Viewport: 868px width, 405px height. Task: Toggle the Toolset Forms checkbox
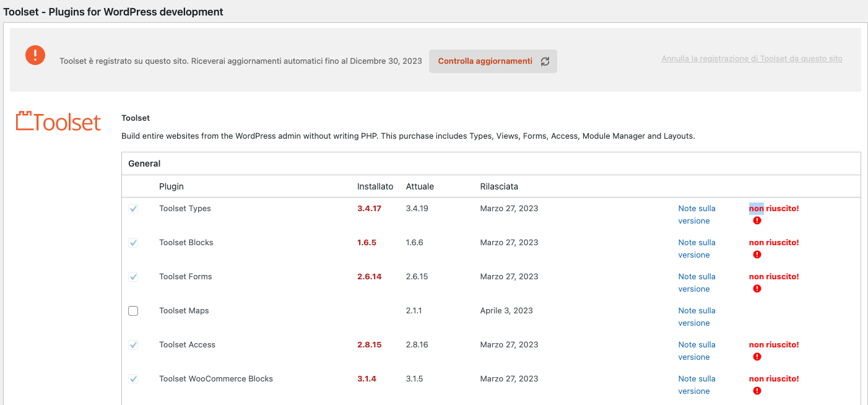pos(133,277)
